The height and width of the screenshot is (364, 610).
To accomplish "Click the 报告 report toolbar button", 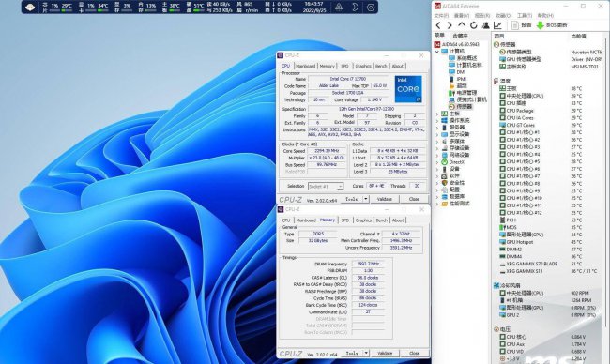I will (x=522, y=25).
